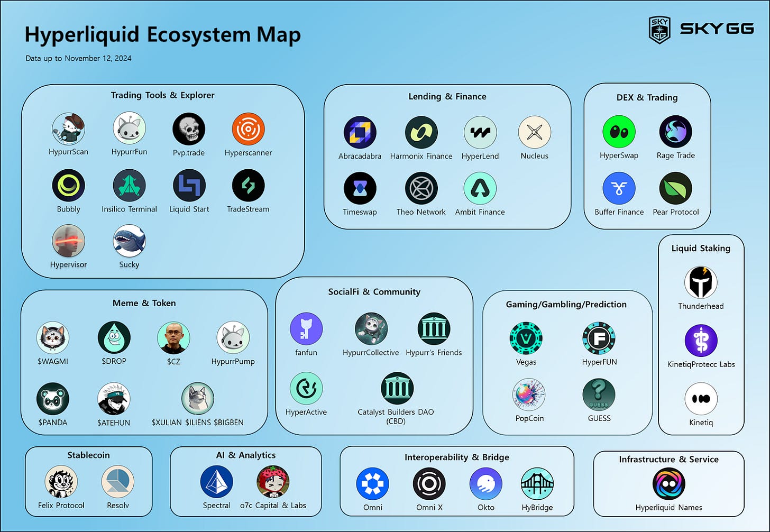
Task: Click the Hyperliquid Ecosystem Map title
Action: pos(163,35)
